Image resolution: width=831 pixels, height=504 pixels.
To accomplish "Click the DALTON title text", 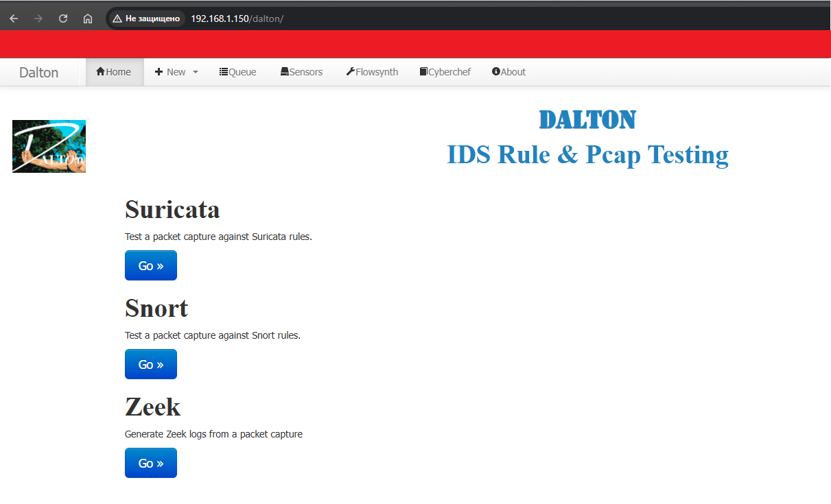I will [x=587, y=119].
